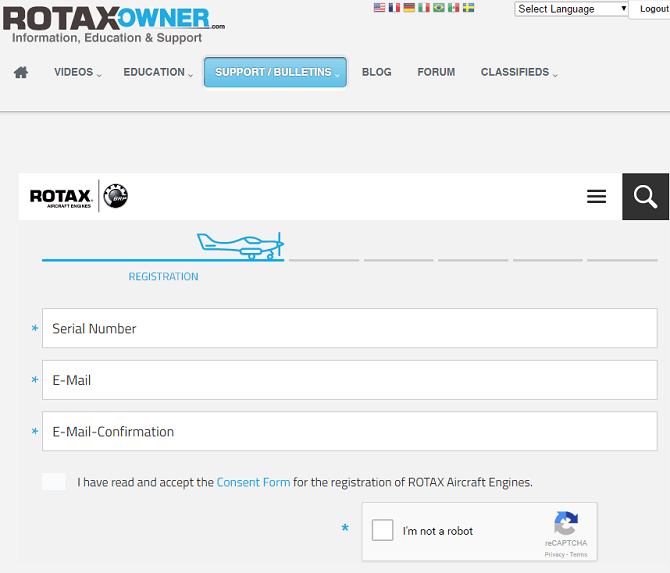Click the magnifying glass search icon
670x573 pixels.
pyautogui.click(x=645, y=197)
